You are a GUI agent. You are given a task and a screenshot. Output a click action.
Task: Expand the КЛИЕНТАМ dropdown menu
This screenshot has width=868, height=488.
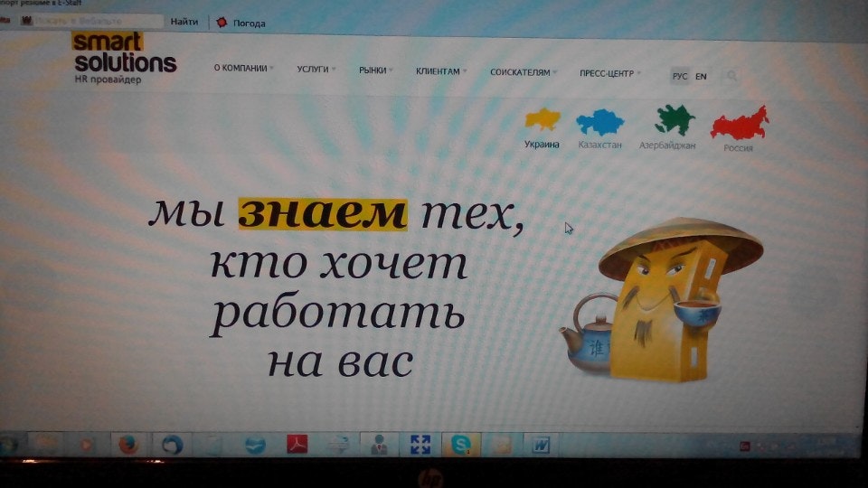(x=441, y=71)
